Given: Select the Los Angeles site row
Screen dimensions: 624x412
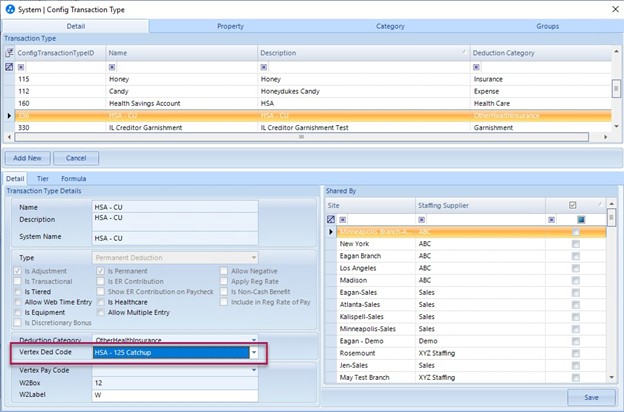Looking at the screenshot, I should (x=471, y=268).
